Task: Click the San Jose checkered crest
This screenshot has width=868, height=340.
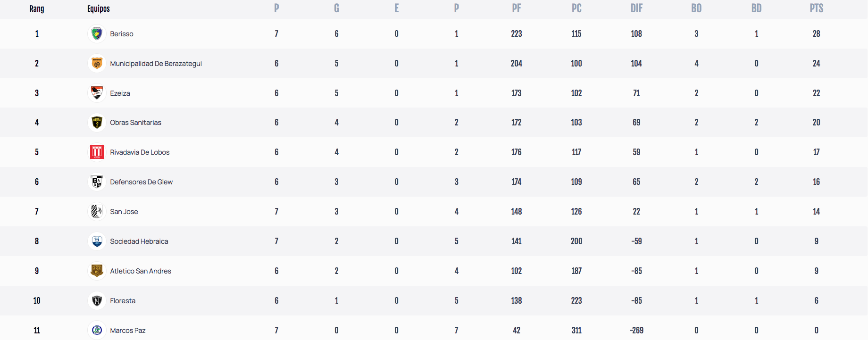Action: (x=97, y=211)
